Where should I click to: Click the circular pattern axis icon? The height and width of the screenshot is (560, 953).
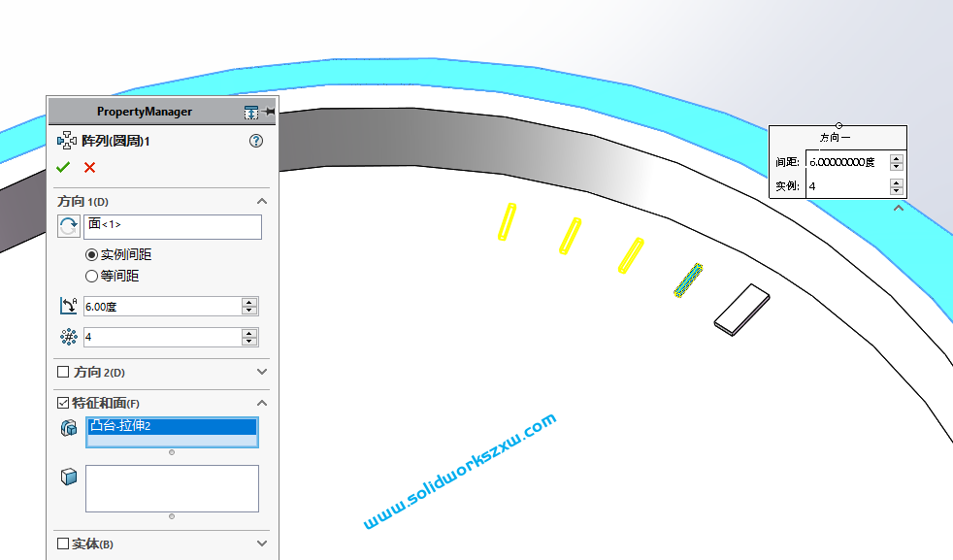pos(67,226)
